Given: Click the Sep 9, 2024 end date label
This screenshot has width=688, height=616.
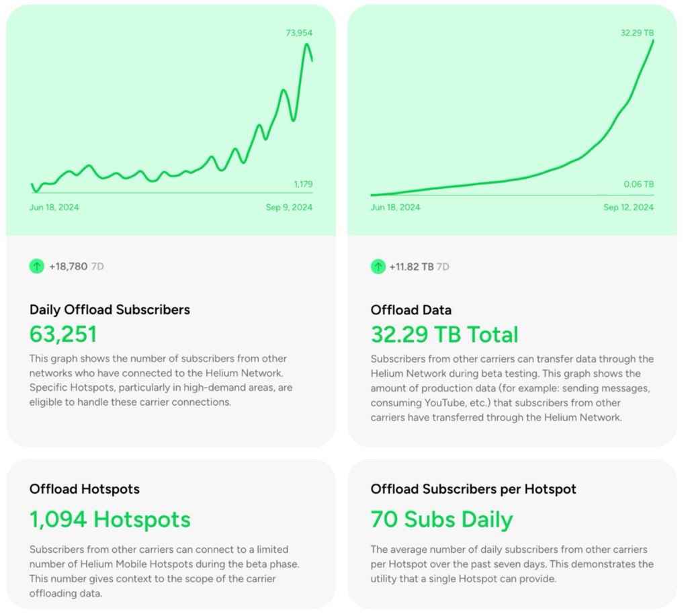Looking at the screenshot, I should 289,208.
